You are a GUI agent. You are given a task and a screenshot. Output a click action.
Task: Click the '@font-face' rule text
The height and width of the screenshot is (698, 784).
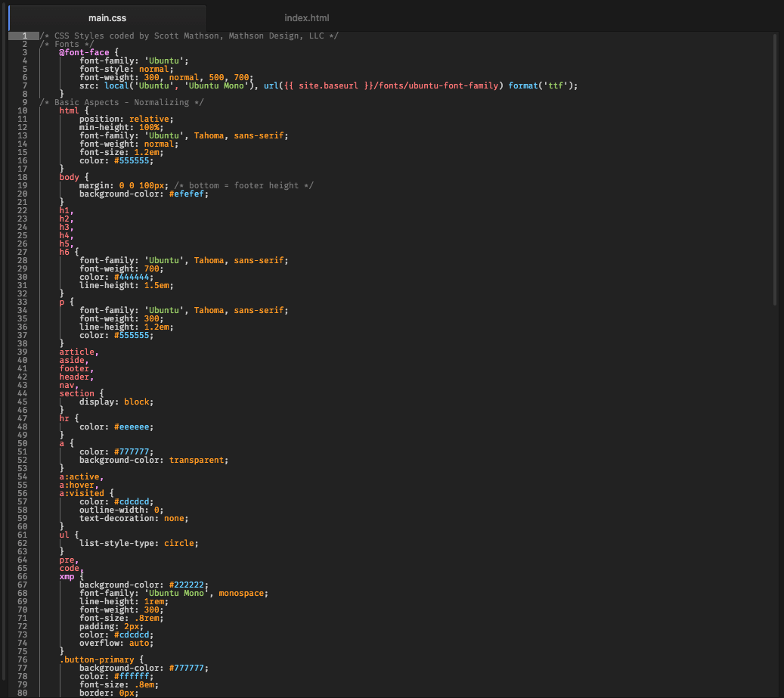[x=84, y=52]
